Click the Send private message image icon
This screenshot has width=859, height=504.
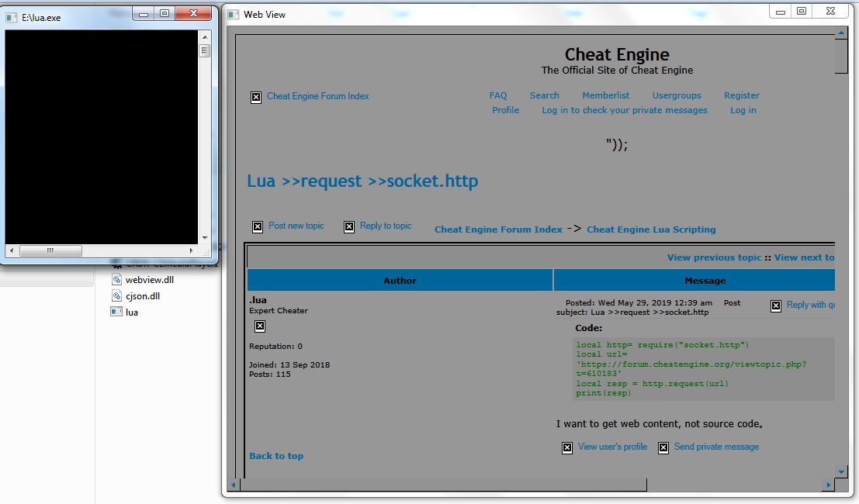[663, 447]
